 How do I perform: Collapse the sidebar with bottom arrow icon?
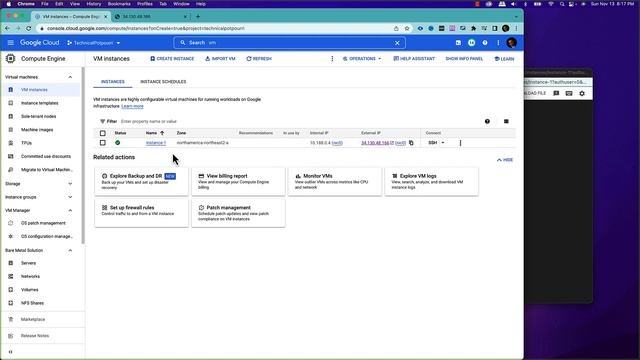tap(11, 352)
